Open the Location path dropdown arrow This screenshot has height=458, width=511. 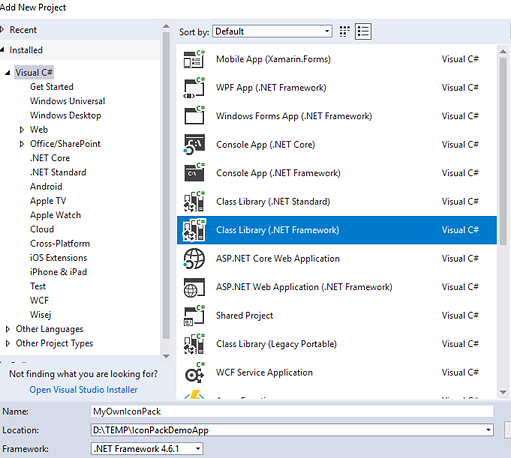(488, 430)
